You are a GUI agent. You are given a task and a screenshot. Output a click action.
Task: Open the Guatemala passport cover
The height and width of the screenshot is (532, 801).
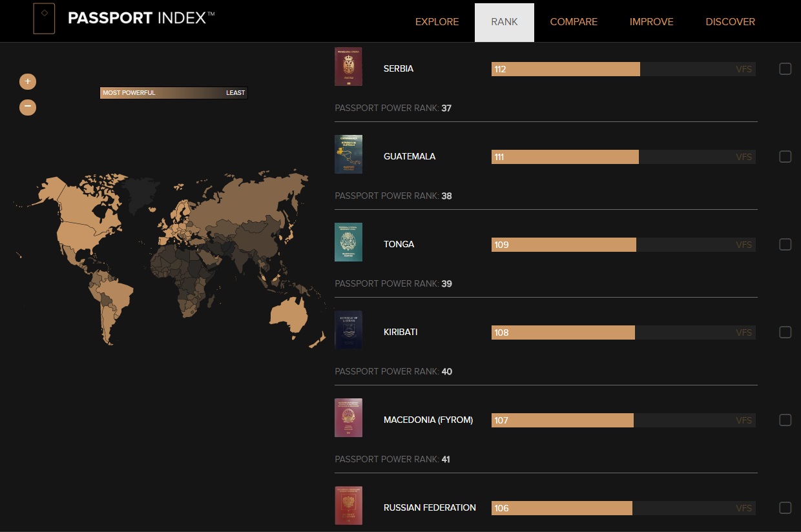[348, 154]
